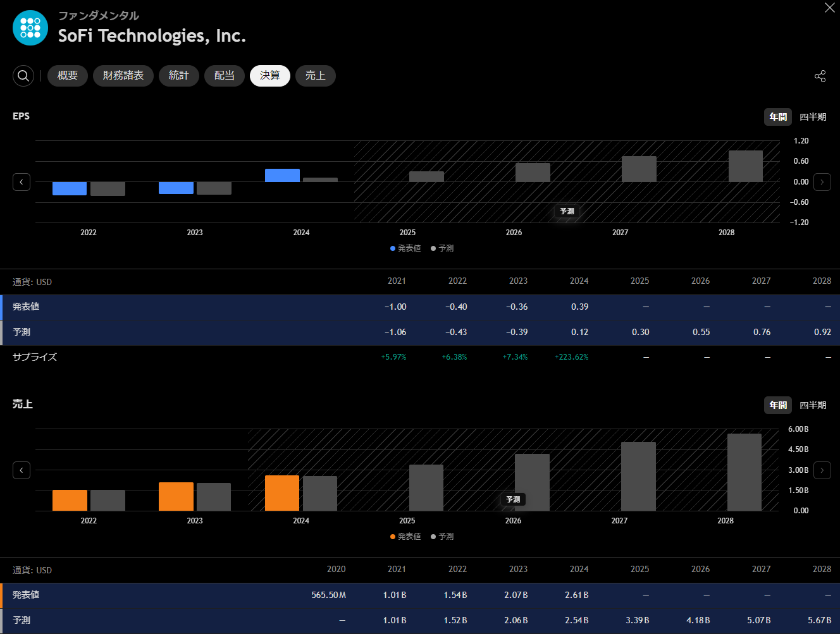
Task: Click revenue forecast value 5.07B
Action: click(x=759, y=620)
